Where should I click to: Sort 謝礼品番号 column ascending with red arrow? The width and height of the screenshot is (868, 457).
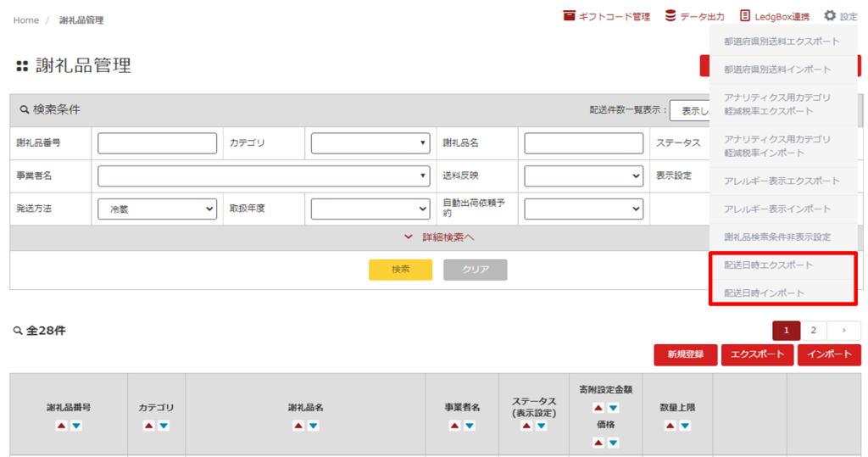pos(61,426)
